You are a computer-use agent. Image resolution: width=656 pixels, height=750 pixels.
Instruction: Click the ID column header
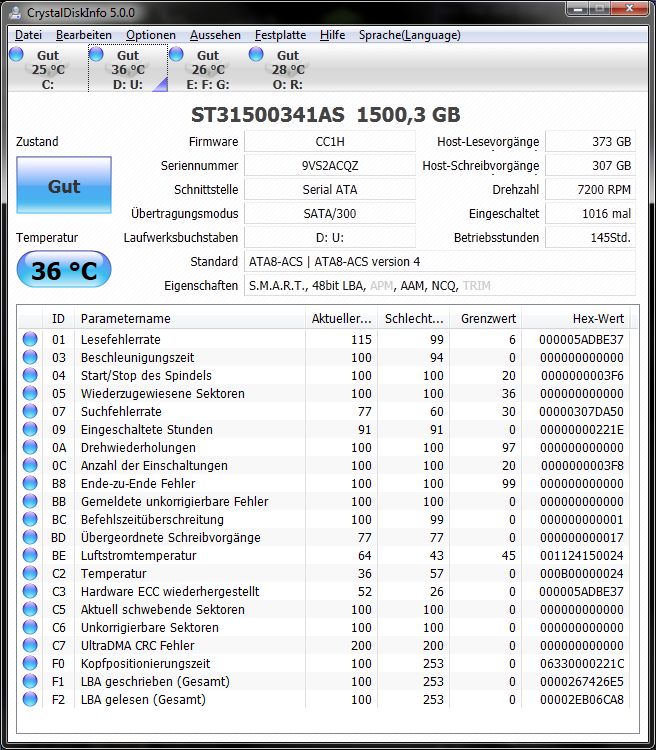tap(58, 319)
